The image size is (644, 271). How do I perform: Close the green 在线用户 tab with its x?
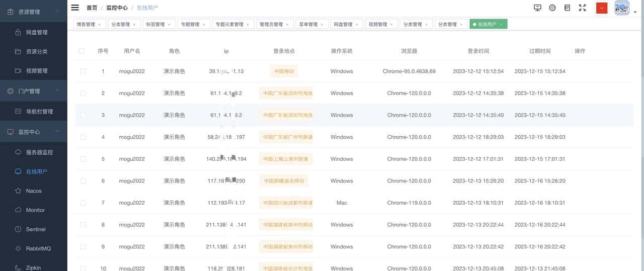(x=501, y=24)
